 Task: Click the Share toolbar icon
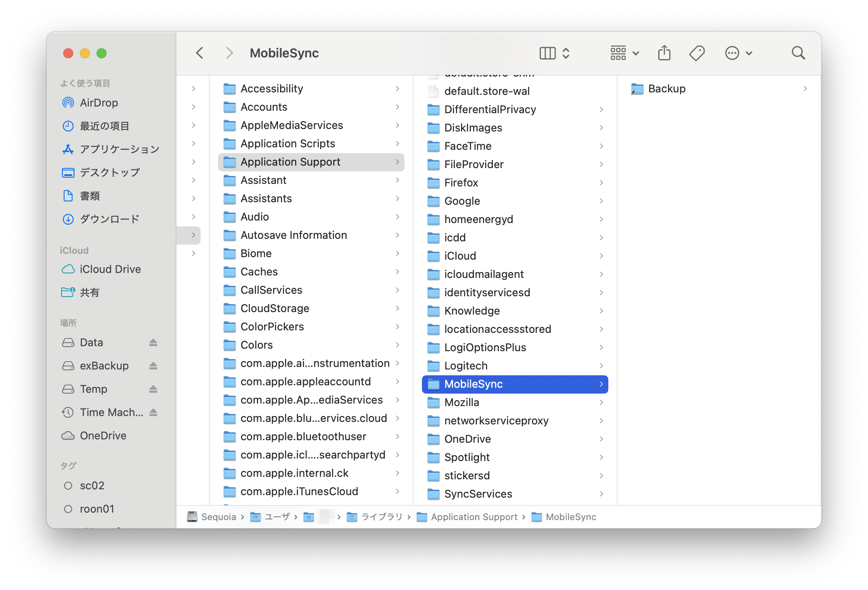click(664, 53)
